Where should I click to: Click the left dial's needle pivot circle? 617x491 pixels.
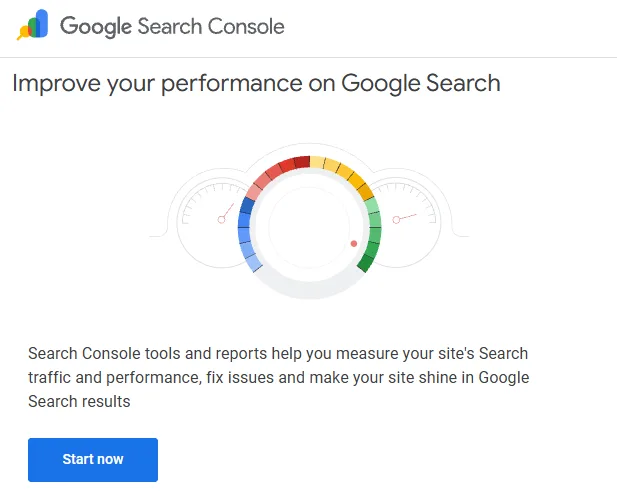pyautogui.click(x=222, y=220)
